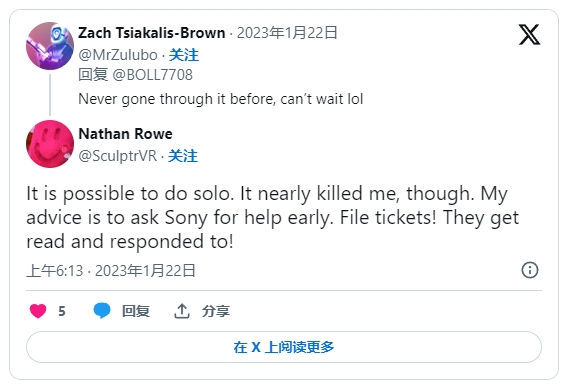The image size is (570, 390).
Task: Click the blue reply bubble icon
Action: pos(102,311)
